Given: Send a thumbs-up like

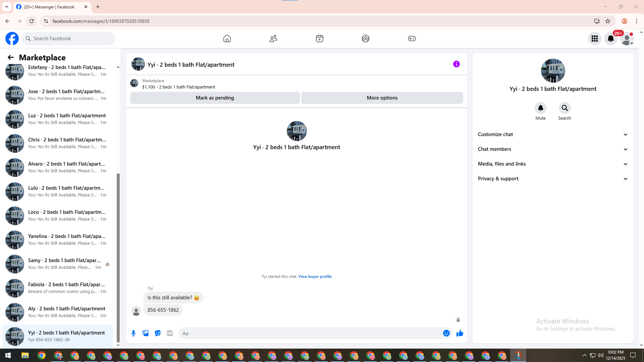Looking at the screenshot, I should point(460,333).
